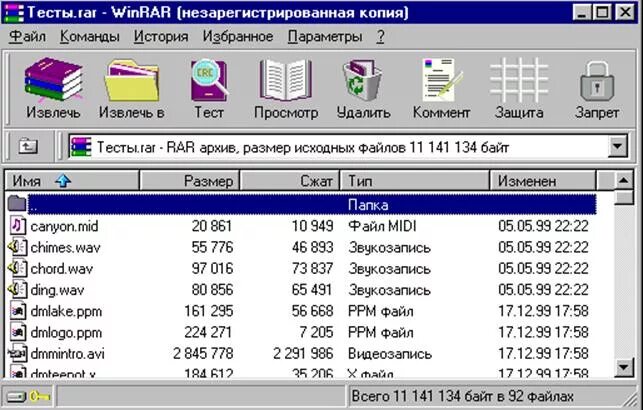Sort by the Сжат column header

(x=290, y=181)
